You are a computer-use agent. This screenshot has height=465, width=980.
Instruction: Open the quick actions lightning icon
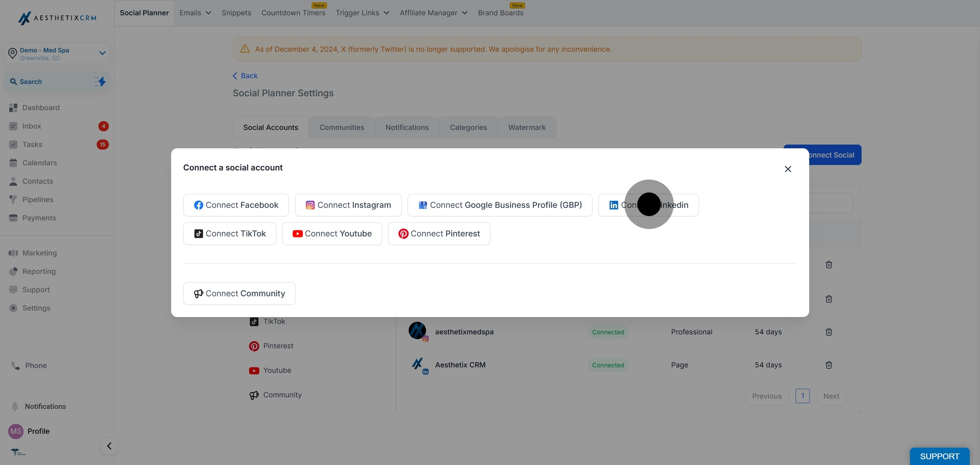tap(100, 81)
